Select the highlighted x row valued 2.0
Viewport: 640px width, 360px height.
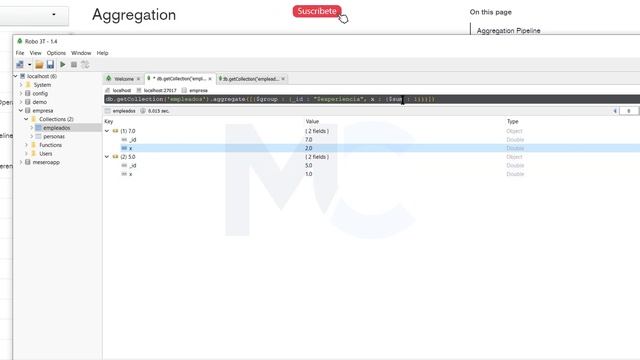371,148
